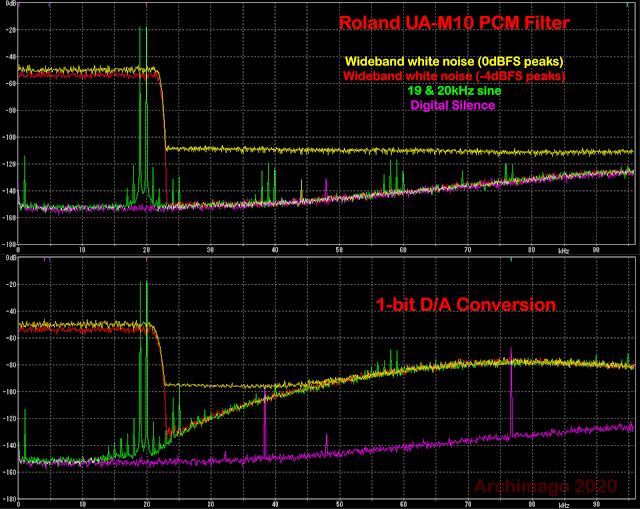Click the 'kHz' unit label under PCM Filter graph
Screen dimensions: 640x509
(x=564, y=251)
